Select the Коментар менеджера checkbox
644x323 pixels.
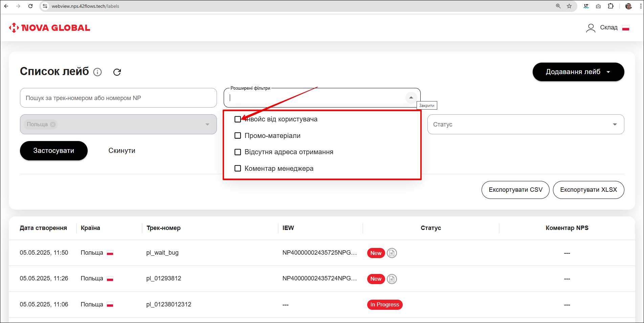click(238, 168)
